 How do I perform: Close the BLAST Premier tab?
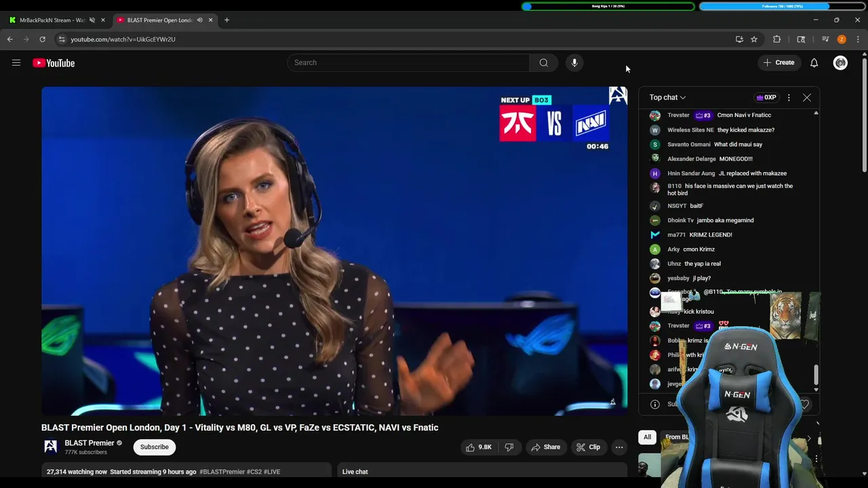click(210, 20)
